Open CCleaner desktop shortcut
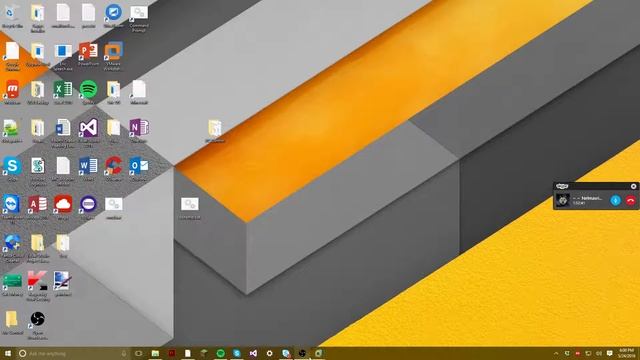The image size is (640, 360). click(113, 169)
